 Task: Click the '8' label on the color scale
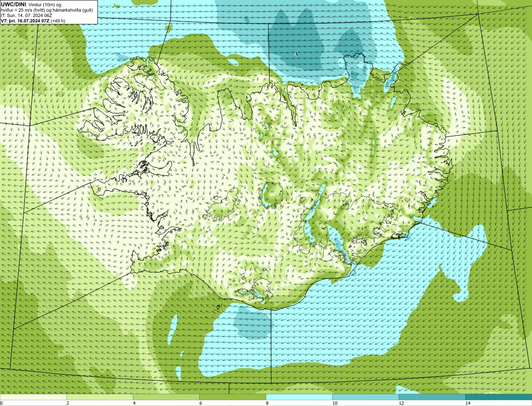coord(266,403)
